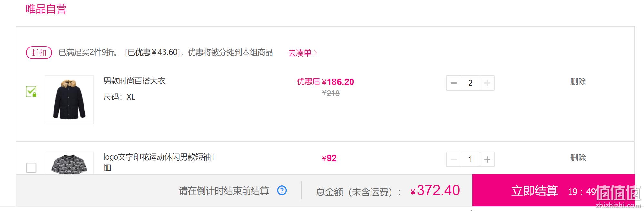The width and height of the screenshot is (644, 211).
Task: Delete the T-shirt item via 删除
Action: pyautogui.click(x=578, y=158)
